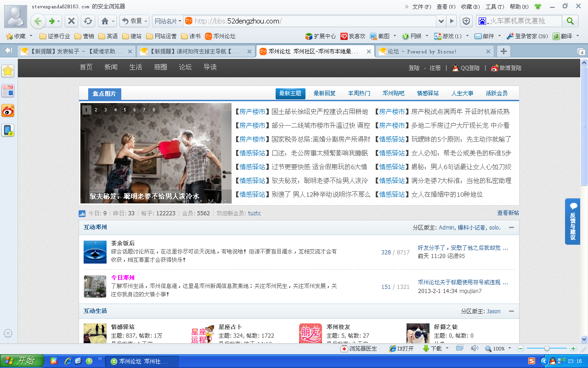Click the shield security icon beside address bar
The image size is (588, 368).
click(x=466, y=21)
